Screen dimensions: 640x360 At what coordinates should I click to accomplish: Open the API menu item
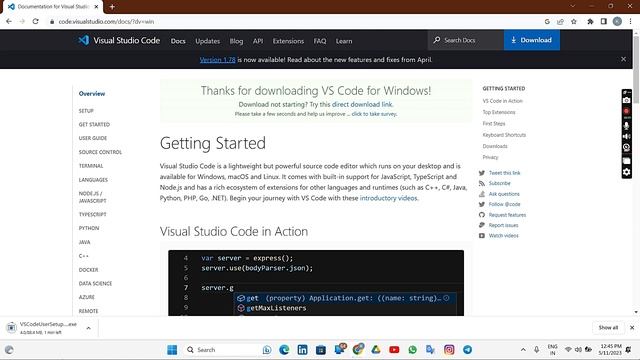(258, 41)
